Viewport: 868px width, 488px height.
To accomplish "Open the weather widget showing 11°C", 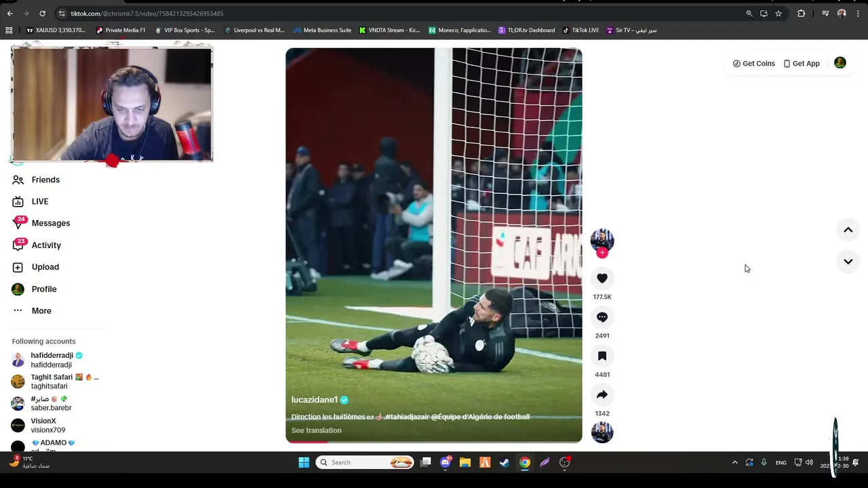I will [29, 462].
